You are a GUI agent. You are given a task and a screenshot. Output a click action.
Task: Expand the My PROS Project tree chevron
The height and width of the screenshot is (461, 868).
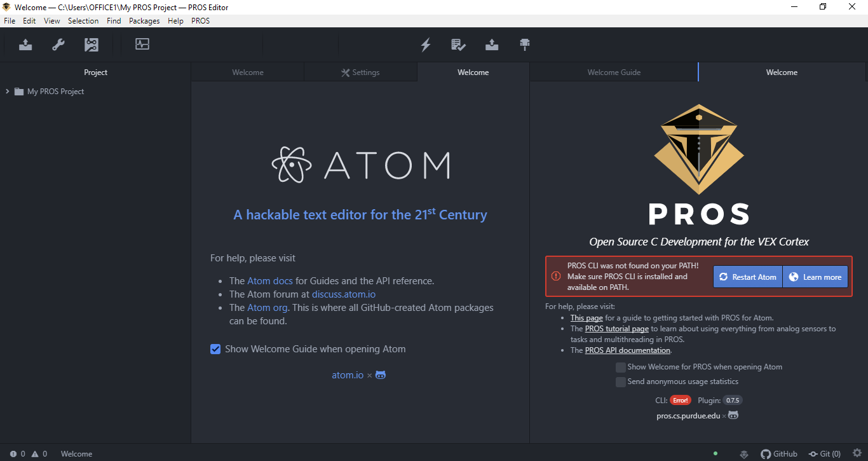point(7,92)
